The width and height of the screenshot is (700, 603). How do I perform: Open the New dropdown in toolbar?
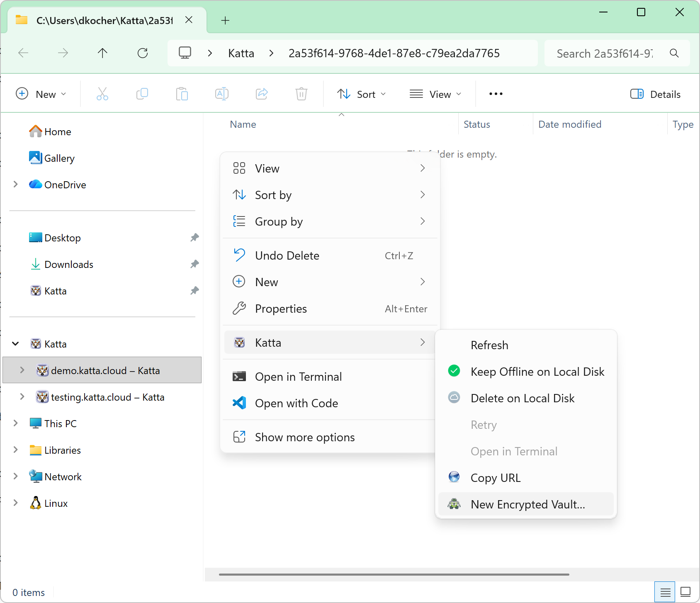(x=41, y=94)
